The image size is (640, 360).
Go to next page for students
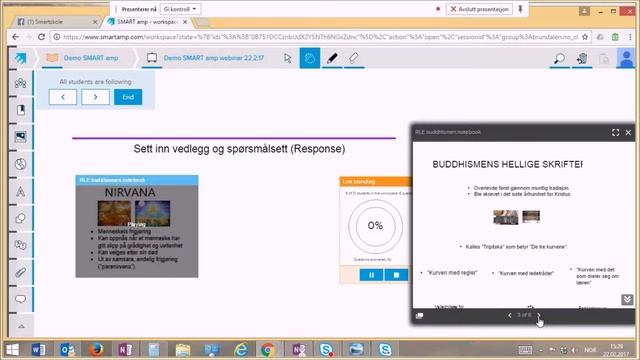click(x=96, y=97)
